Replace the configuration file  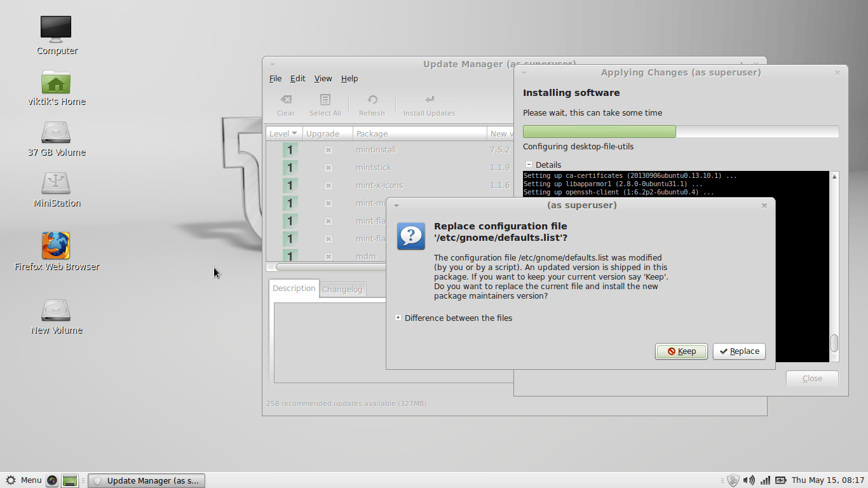coord(739,351)
